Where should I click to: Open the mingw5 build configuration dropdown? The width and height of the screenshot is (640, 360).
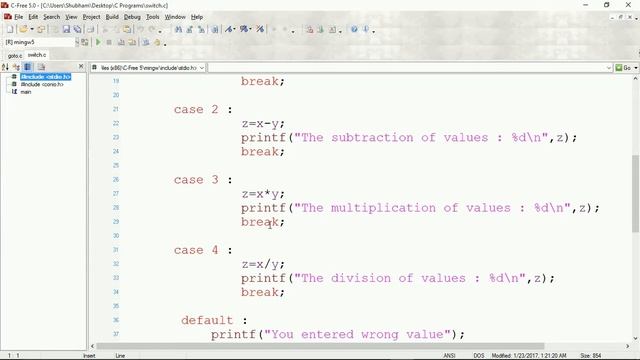[77, 42]
